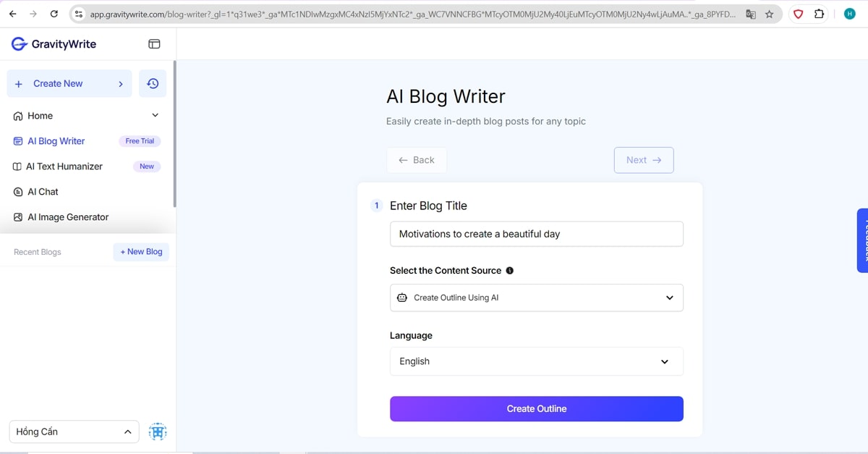Image resolution: width=868 pixels, height=454 pixels.
Task: Open the browser extensions puzzle icon
Action: click(x=819, y=14)
